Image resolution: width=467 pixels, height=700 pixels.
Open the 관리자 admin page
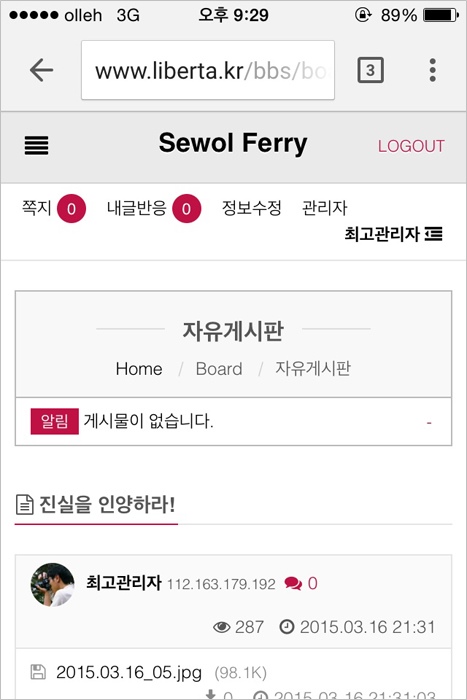click(x=325, y=208)
